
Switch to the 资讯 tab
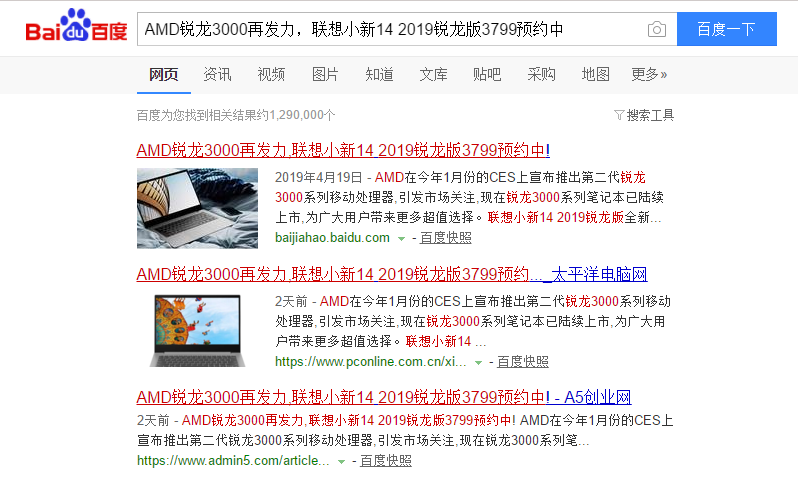(x=217, y=75)
